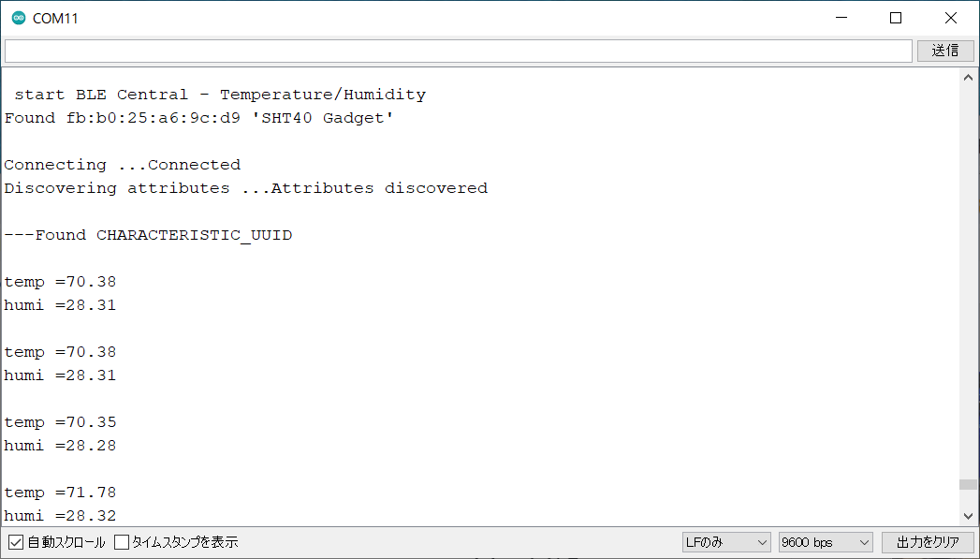Click the 出力をクリア button
Viewport: 980px width, 559px height.
click(x=928, y=542)
